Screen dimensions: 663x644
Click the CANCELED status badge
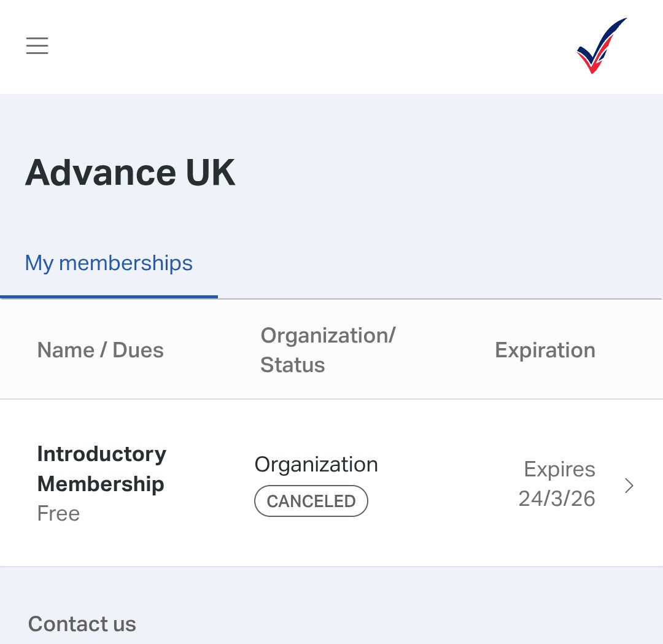click(x=311, y=501)
